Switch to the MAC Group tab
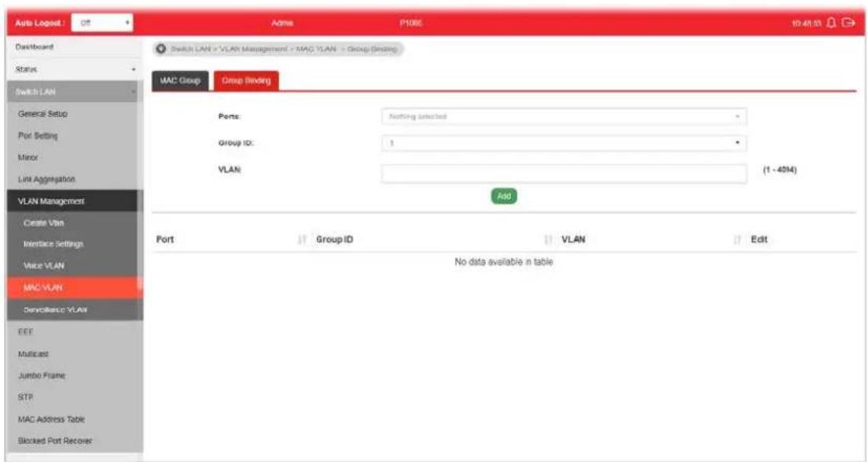The width and height of the screenshot is (868, 462). (180, 81)
